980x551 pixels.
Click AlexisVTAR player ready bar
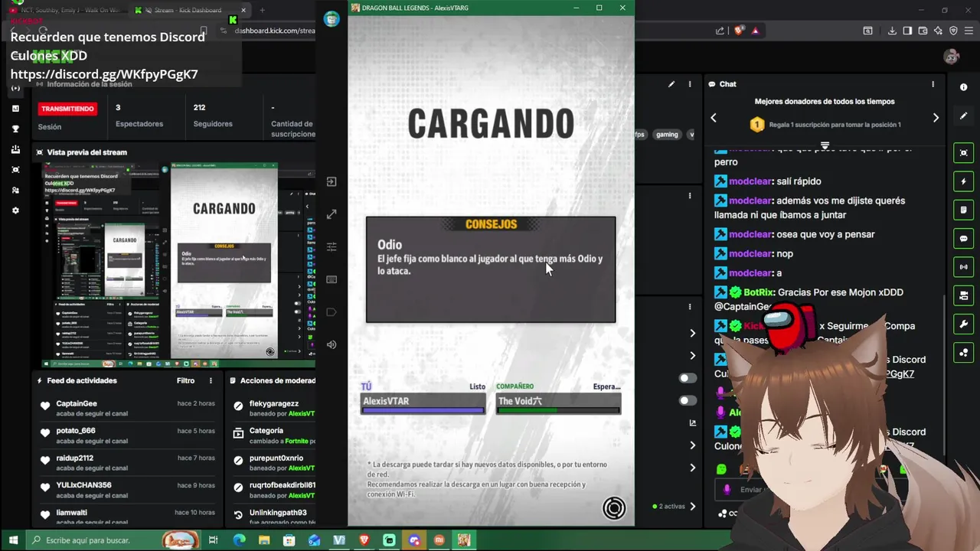pos(423,403)
